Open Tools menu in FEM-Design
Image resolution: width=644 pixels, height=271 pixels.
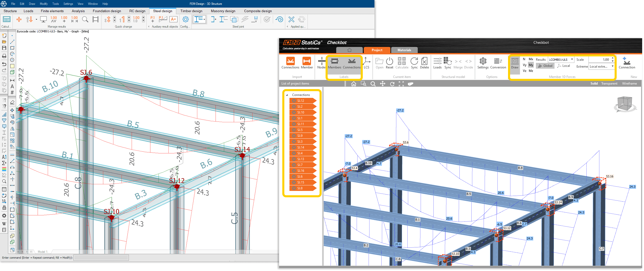pos(56,4)
